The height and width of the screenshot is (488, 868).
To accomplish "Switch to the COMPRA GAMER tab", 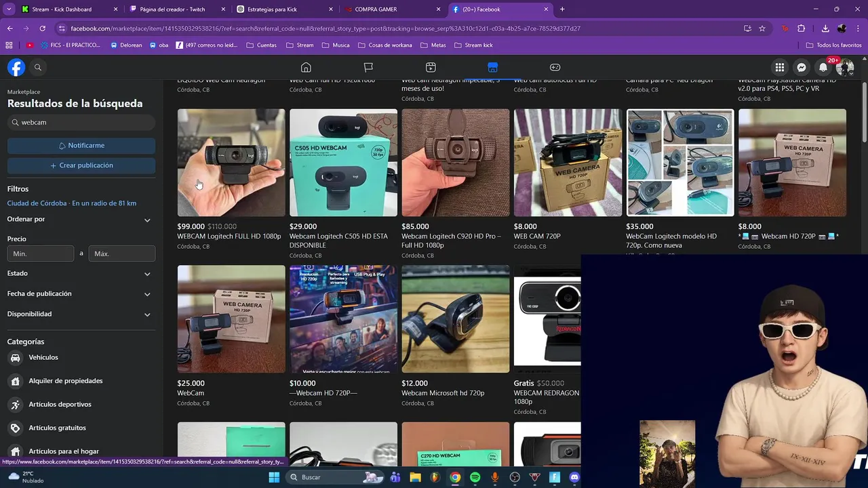I will tap(393, 9).
